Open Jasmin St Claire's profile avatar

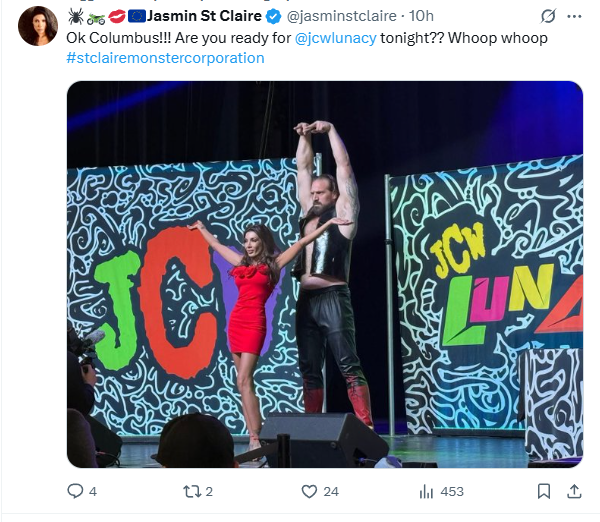38,26
